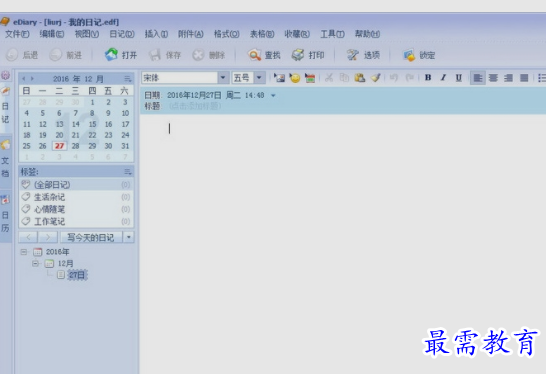Click the Forward (前进) toolbar button
The image size is (546, 374).
[65, 55]
